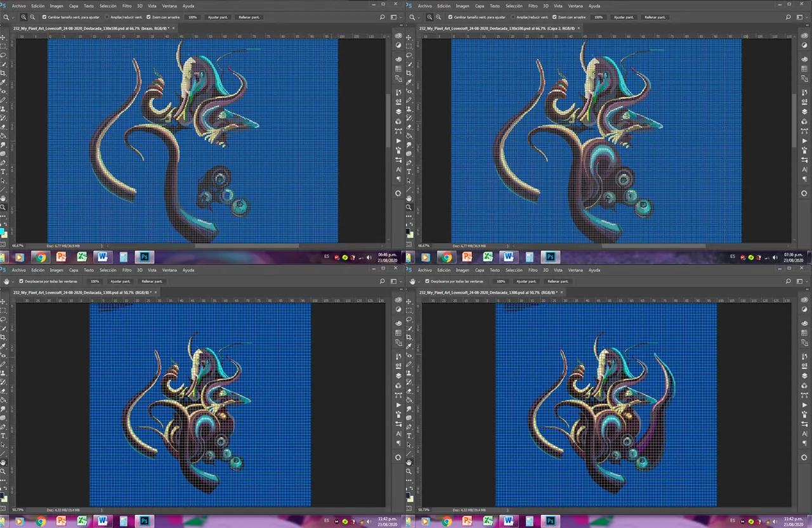Click the horizontal scrollbar in the top-left window
This screenshot has width=812, height=528.
pos(247,246)
